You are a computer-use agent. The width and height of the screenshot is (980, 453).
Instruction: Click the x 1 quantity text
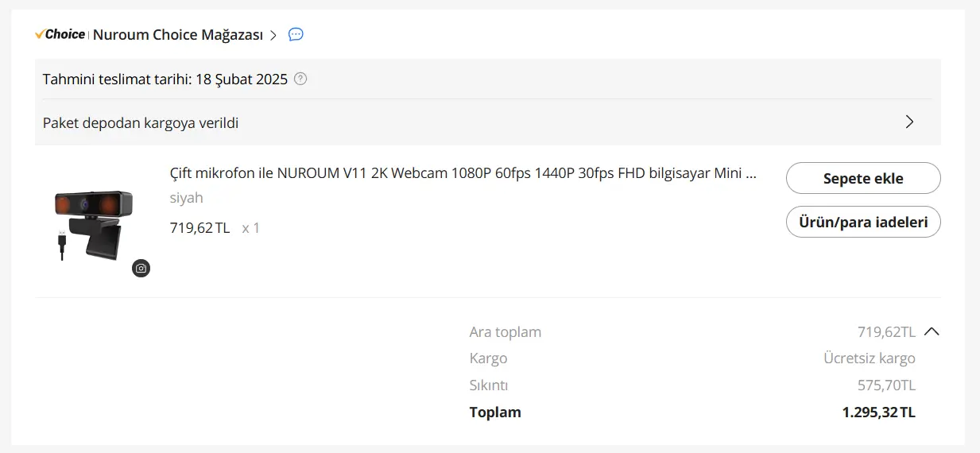pos(251,228)
